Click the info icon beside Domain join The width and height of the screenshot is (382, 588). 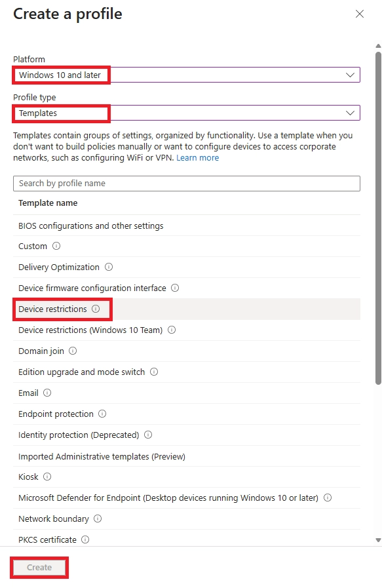click(x=72, y=351)
